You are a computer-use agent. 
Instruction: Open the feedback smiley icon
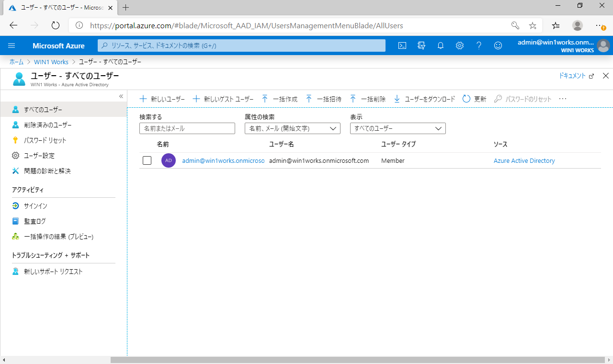(x=498, y=45)
